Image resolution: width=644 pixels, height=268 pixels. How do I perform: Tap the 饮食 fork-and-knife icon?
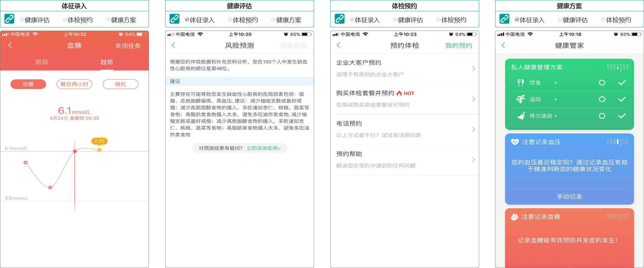tap(520, 82)
